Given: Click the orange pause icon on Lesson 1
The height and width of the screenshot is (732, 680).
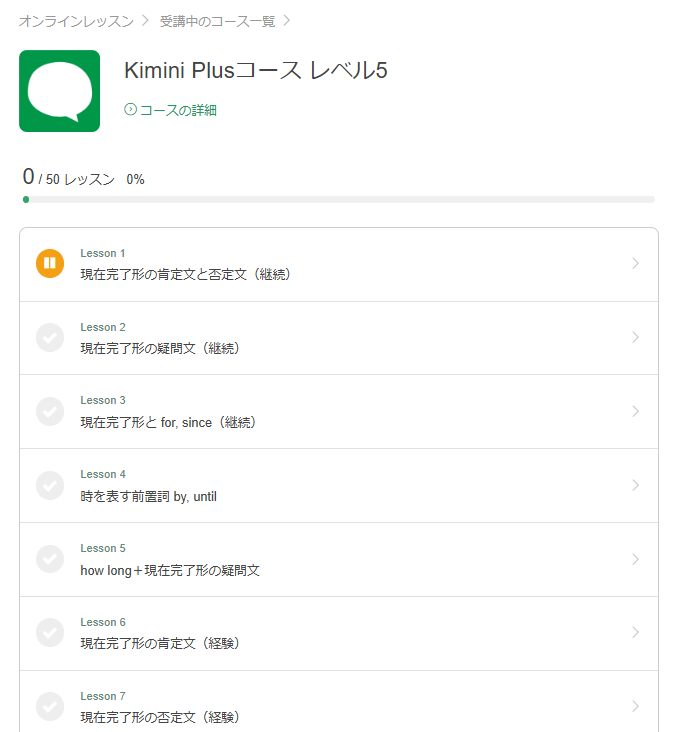Looking at the screenshot, I should [x=50, y=264].
